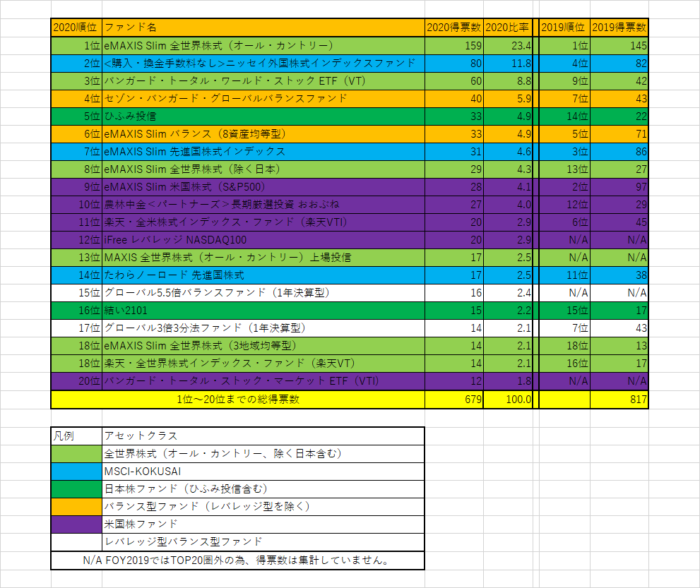
Task: Select the 2020 votes cell showing 80
Action: click(x=454, y=64)
